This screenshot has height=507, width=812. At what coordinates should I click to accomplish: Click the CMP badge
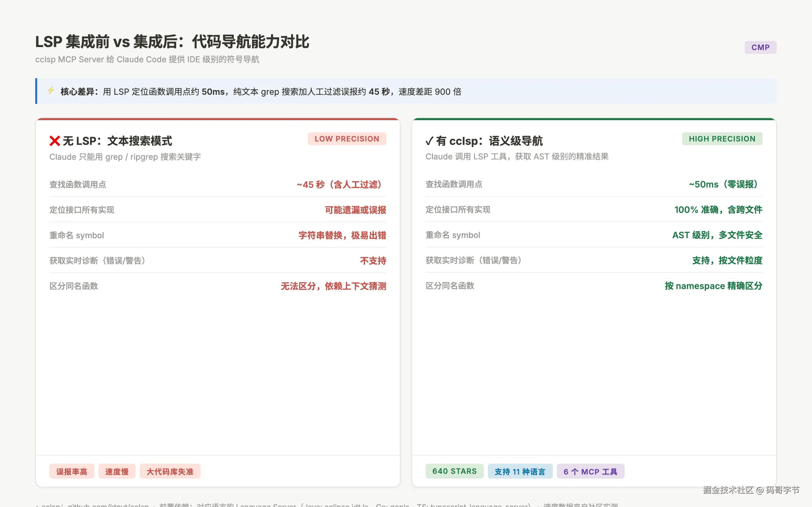coord(760,47)
